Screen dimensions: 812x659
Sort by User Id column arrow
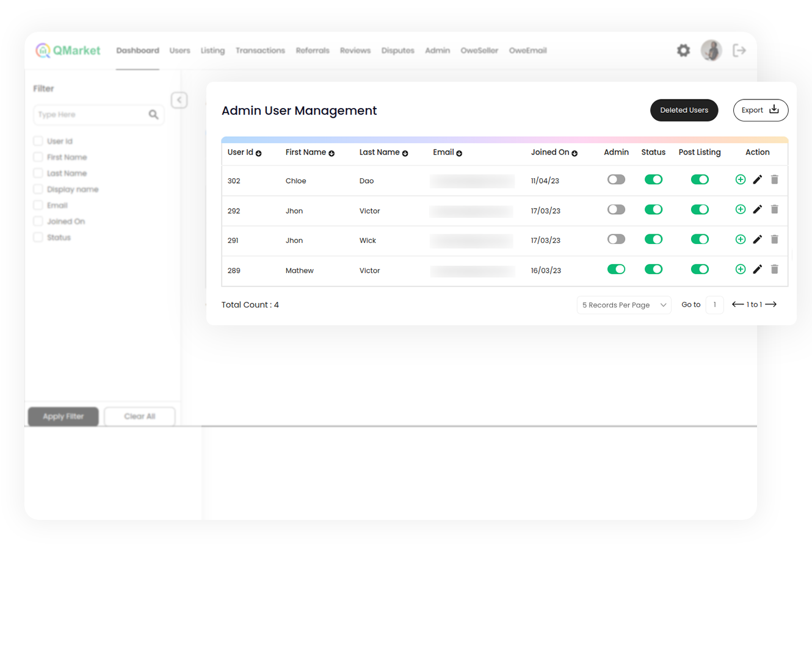coord(258,154)
